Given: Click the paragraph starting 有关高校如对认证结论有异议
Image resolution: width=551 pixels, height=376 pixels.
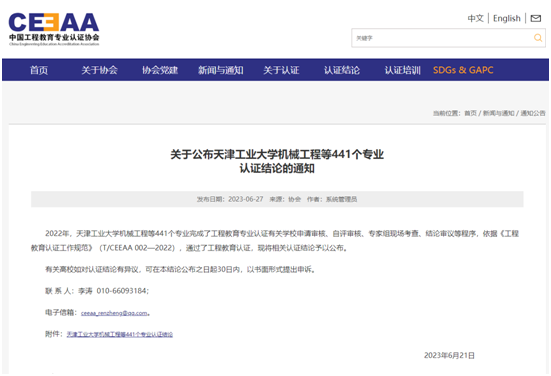Looking at the screenshot, I should tap(181, 270).
